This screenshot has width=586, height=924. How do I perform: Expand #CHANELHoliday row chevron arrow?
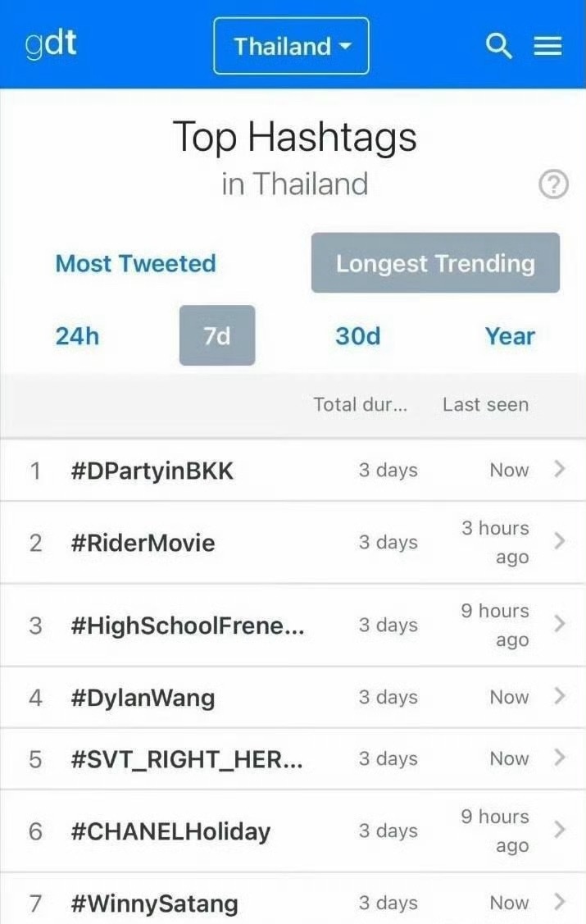point(560,830)
